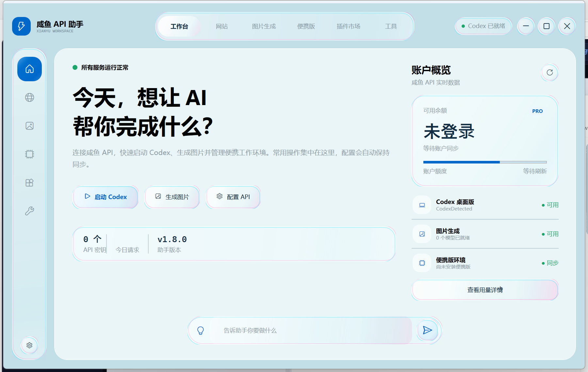Open the home workspace sidebar icon
The height and width of the screenshot is (372, 588).
29,69
